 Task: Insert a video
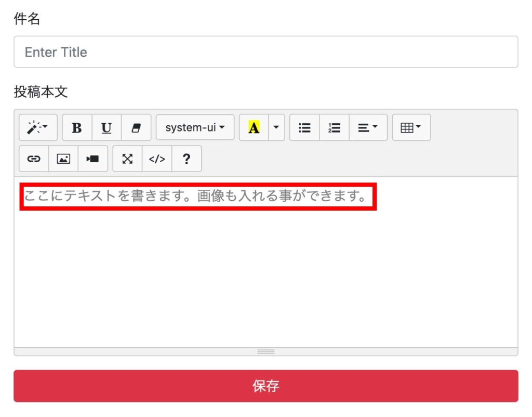pyautogui.click(x=92, y=159)
